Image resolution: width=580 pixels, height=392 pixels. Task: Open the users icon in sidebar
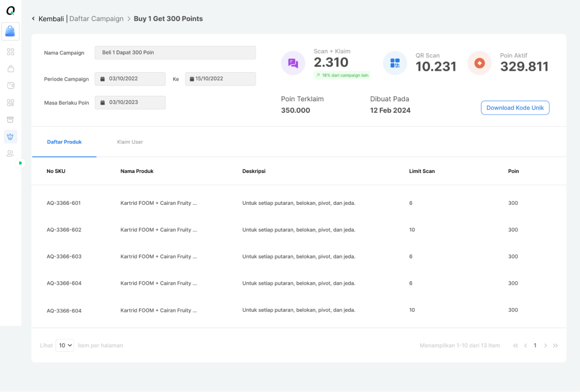click(x=10, y=153)
